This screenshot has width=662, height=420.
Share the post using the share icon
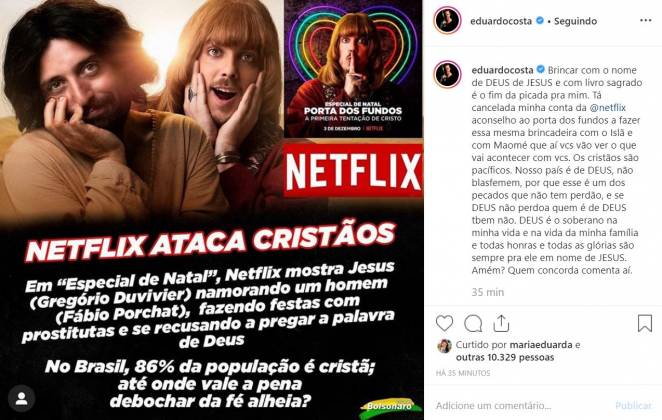pyautogui.click(x=501, y=324)
